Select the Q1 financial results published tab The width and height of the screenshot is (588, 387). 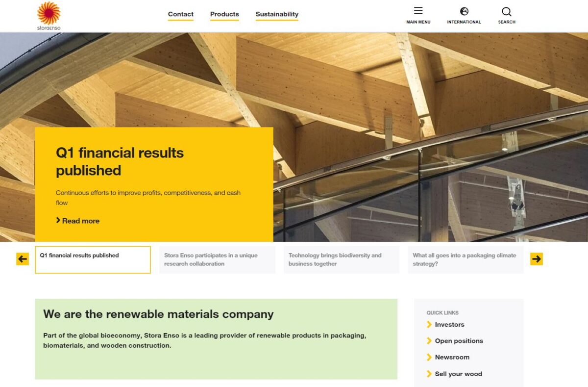[x=93, y=259]
